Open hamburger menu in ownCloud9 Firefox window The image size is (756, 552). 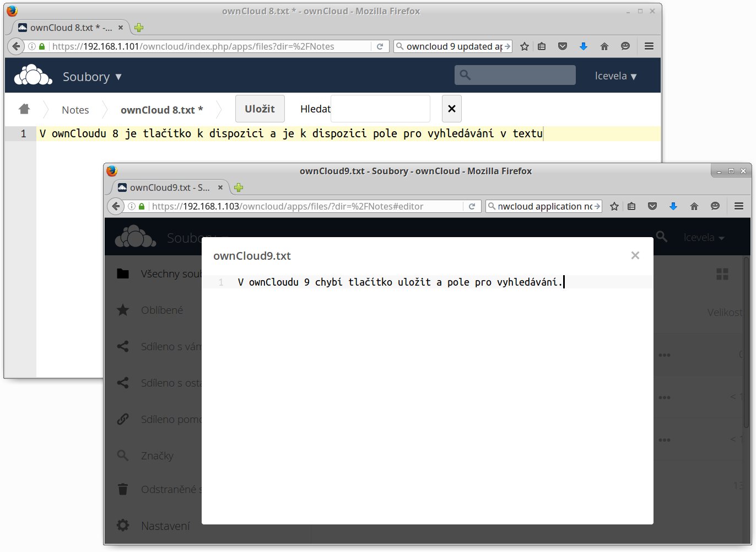(739, 206)
